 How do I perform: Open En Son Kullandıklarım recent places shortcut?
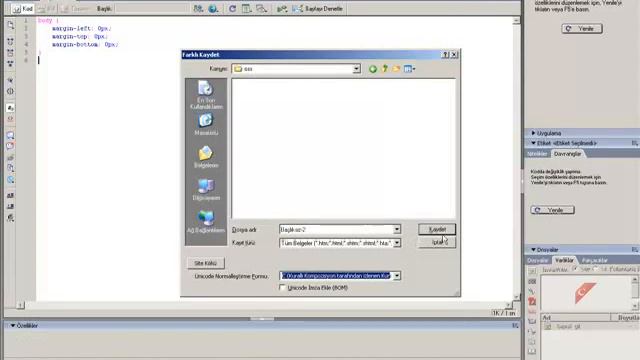(206, 95)
